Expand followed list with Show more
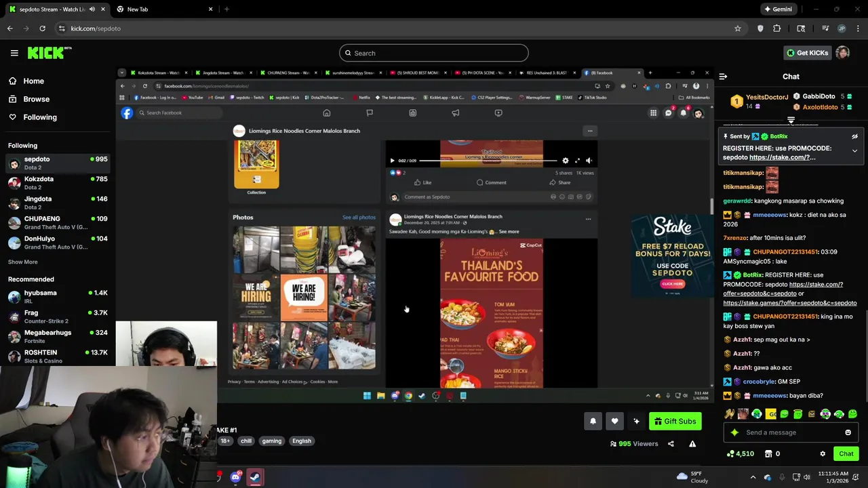This screenshot has height=488, width=868. 22,262
